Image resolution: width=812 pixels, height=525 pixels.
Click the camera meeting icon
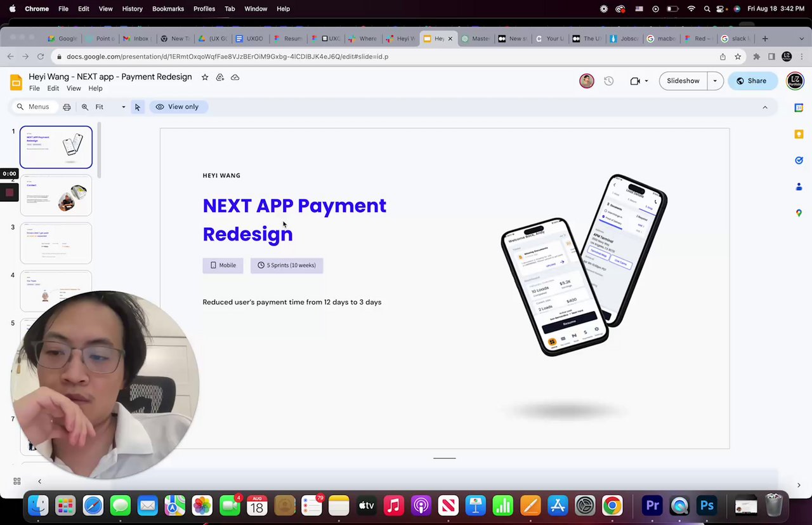[635, 81]
